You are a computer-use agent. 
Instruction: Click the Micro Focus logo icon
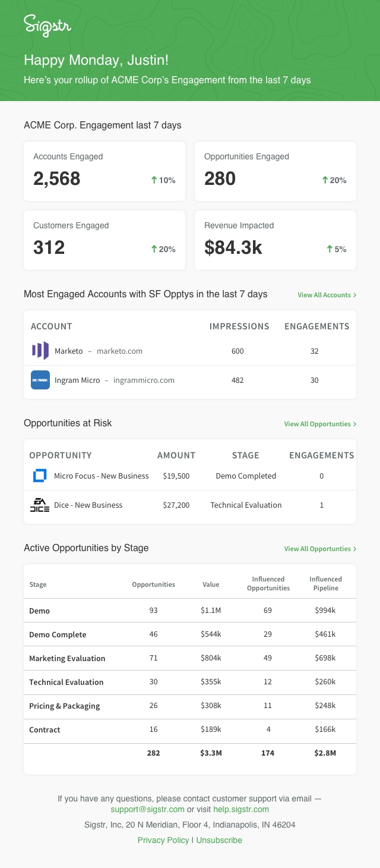[40, 476]
